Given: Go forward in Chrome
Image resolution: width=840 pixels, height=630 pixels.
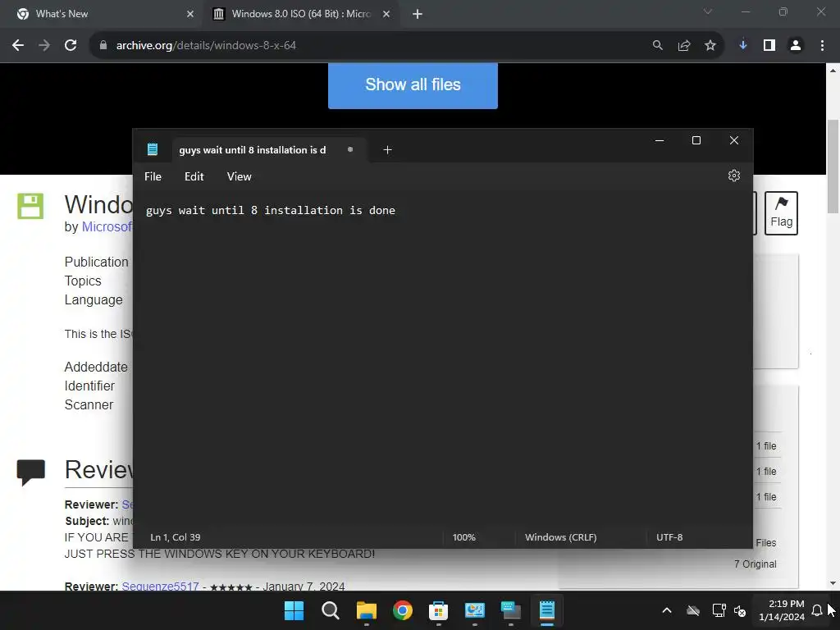Looking at the screenshot, I should tap(44, 46).
